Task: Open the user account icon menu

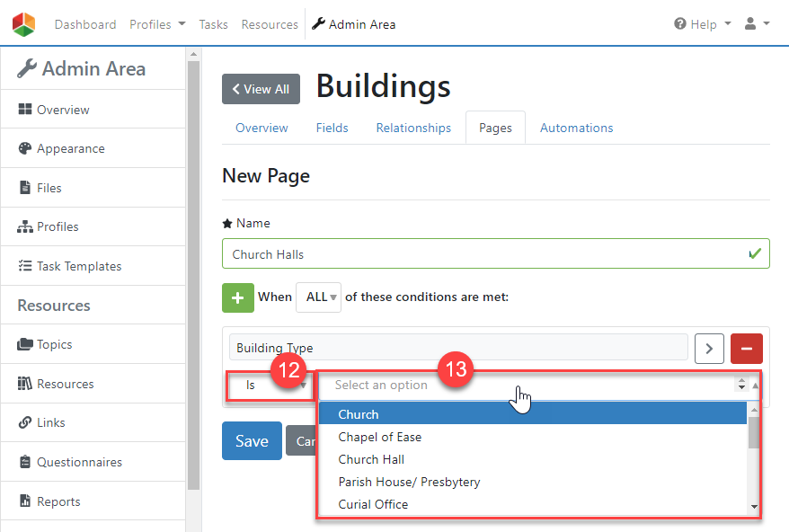Action: 758,24
